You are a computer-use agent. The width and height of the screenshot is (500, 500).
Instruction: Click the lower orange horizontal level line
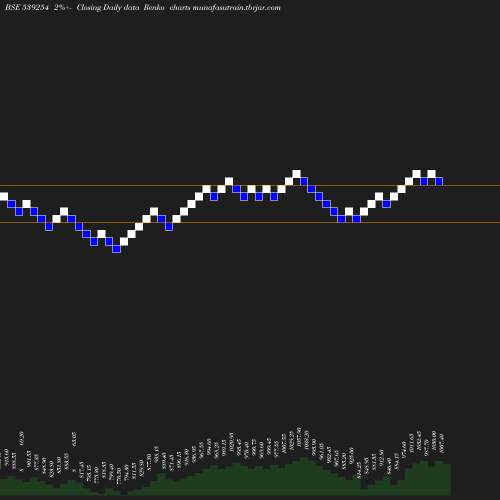pyautogui.click(x=250, y=222)
